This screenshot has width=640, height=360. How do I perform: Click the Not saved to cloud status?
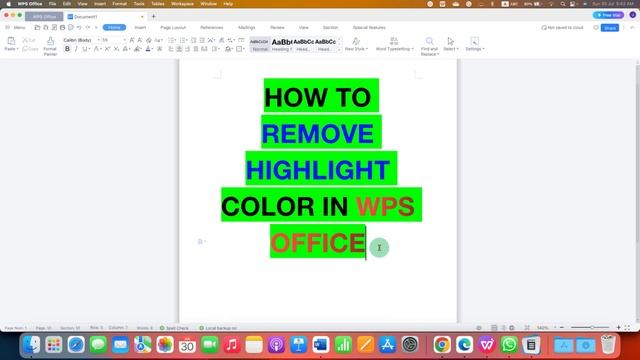[562, 28]
